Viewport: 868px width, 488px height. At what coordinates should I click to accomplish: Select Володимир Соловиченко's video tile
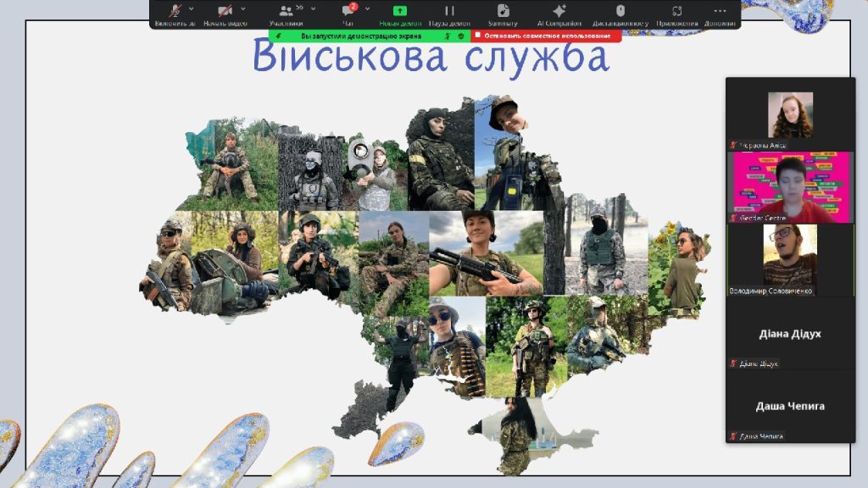791,260
